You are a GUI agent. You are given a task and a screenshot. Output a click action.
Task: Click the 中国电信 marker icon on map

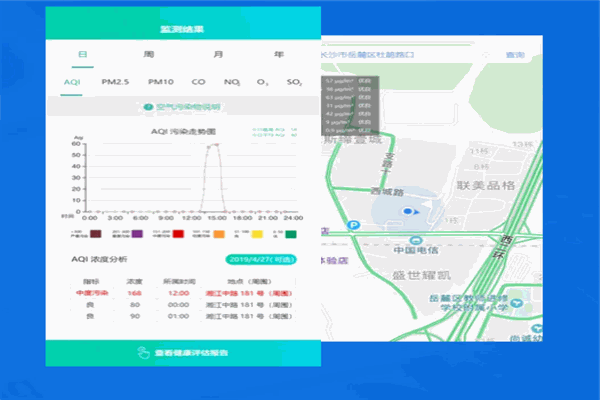[416, 240]
